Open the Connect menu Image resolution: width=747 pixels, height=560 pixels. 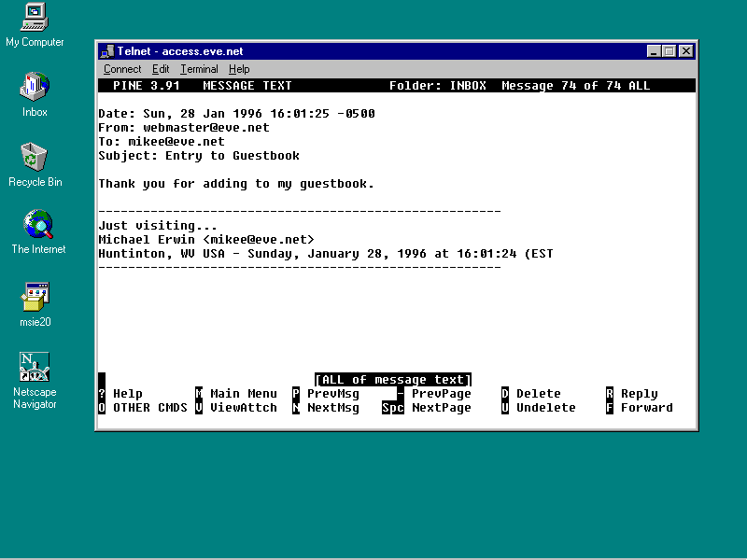click(122, 69)
